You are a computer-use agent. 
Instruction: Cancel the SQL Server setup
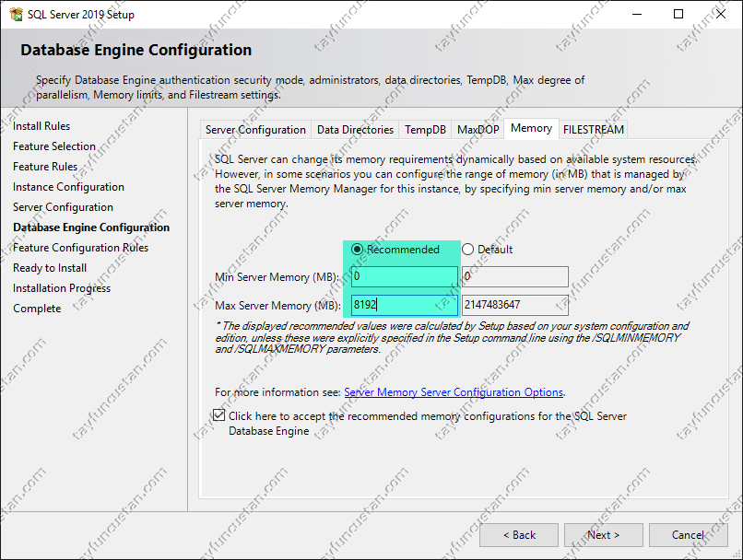click(688, 535)
